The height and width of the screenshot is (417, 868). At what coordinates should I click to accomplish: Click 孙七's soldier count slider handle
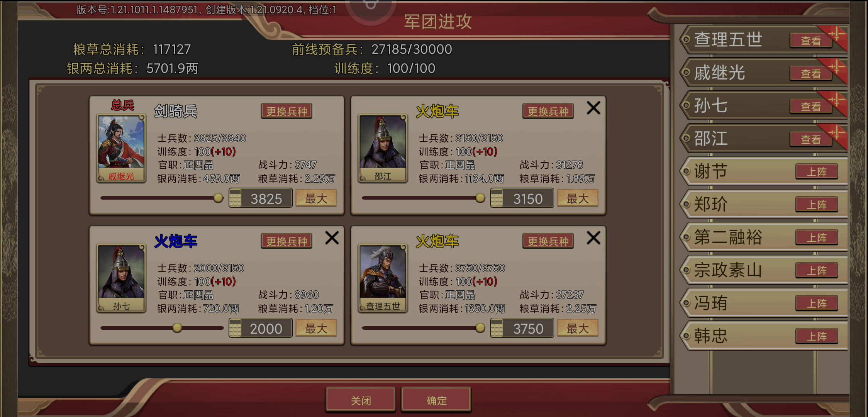tap(177, 328)
